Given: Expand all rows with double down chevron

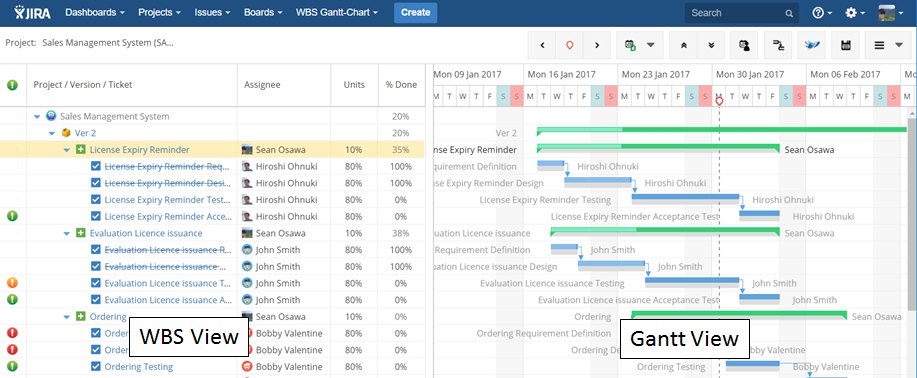Looking at the screenshot, I should 711,45.
